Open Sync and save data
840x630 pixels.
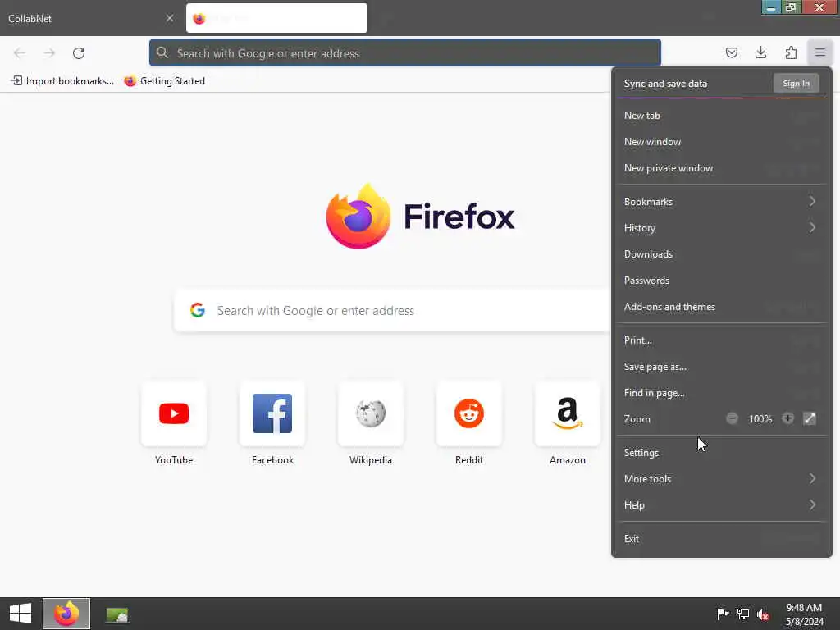665,84
